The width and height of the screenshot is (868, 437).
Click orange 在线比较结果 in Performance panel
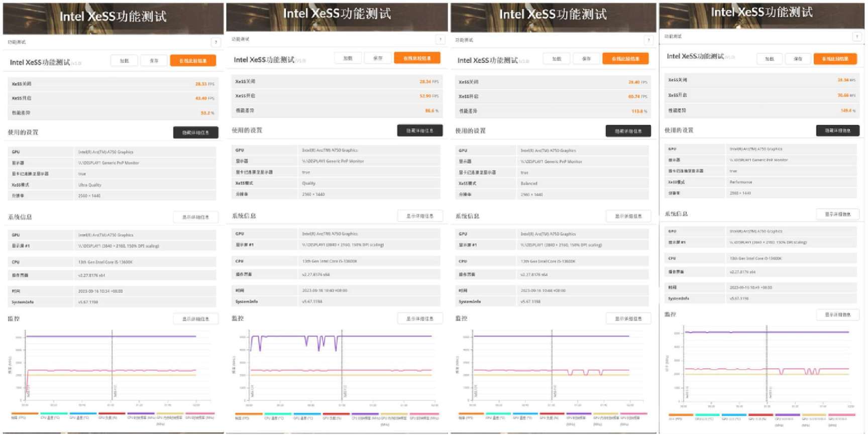pos(835,59)
